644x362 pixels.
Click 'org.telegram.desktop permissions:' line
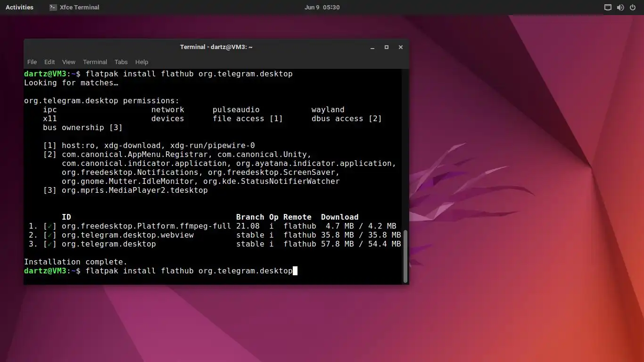click(102, 101)
